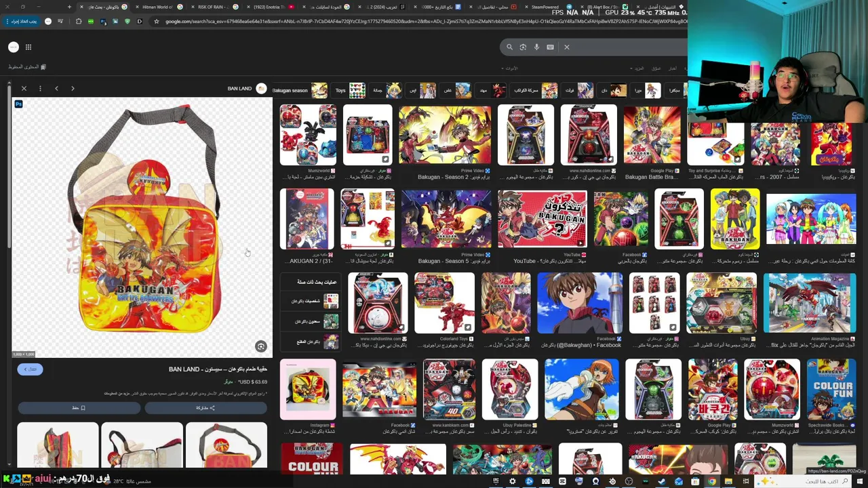Open the Tools dropdown in search bar
This screenshot has width=868, height=488.
click(510, 68)
